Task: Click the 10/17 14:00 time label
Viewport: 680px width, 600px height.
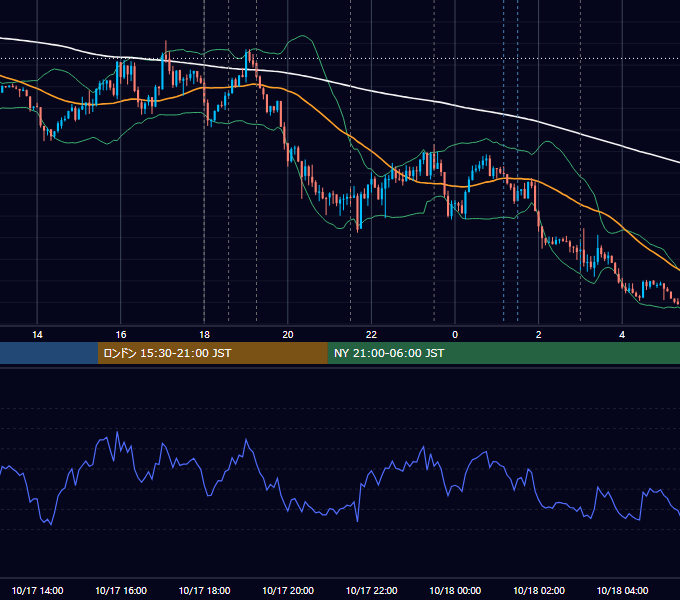Action: pos(37,590)
